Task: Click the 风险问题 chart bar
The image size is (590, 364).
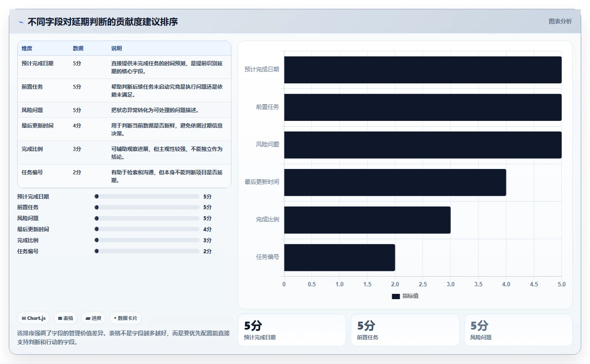Action: (x=423, y=145)
